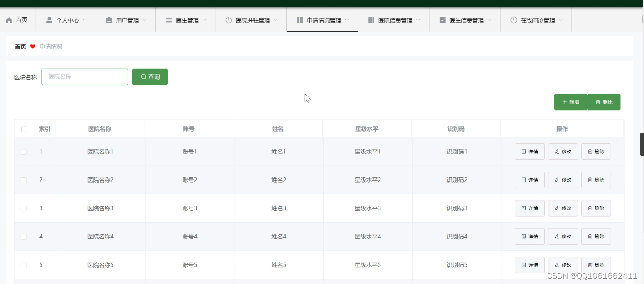Expand the 在线问诊管理 dropdown chevron
644x284 pixels.
point(561,20)
